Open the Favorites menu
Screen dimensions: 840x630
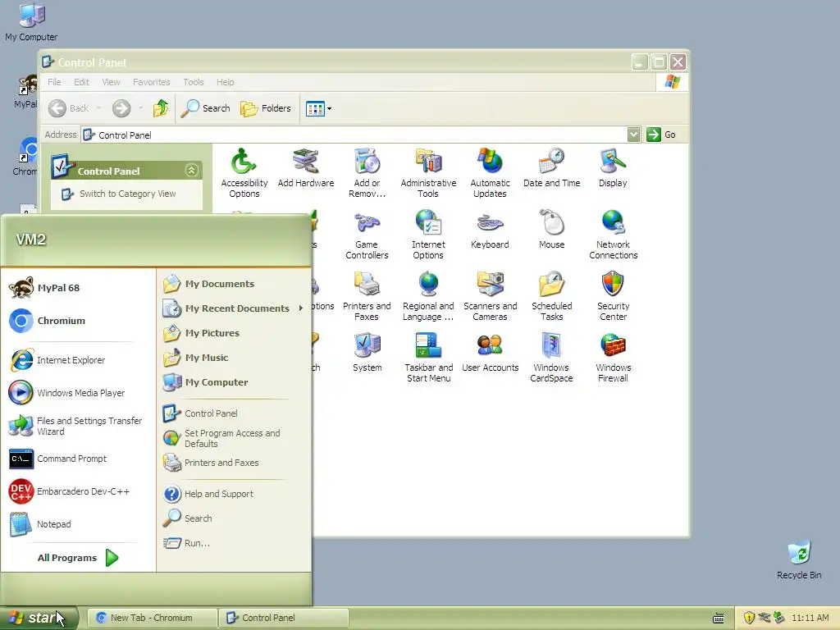tap(151, 82)
